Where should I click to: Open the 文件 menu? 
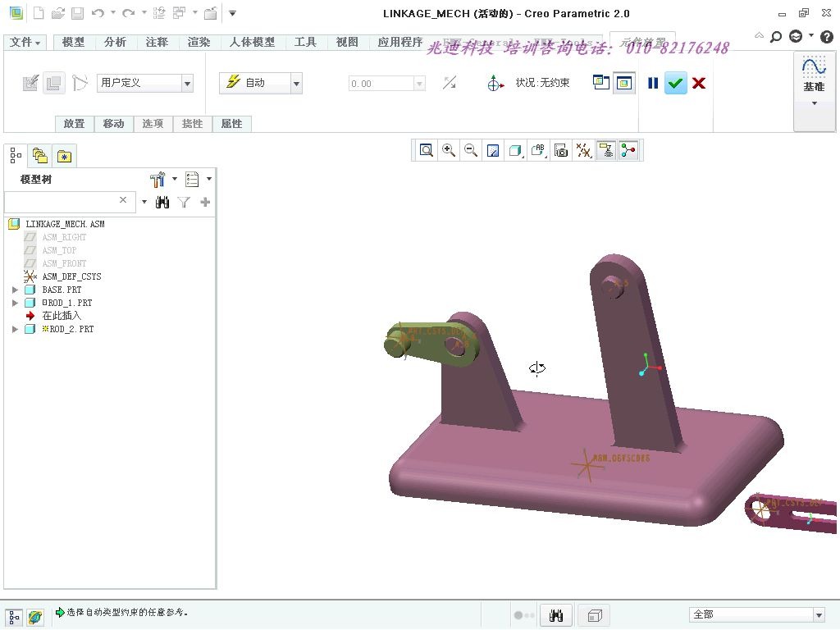point(24,41)
